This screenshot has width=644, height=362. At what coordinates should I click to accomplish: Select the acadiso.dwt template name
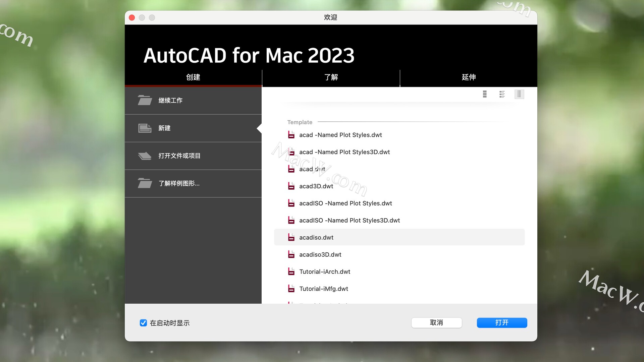coord(316,237)
